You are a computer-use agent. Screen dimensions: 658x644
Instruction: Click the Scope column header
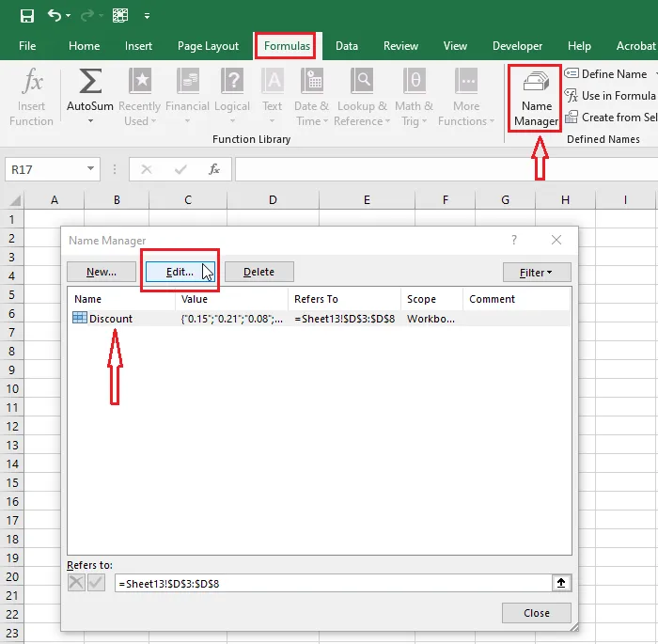(431, 299)
